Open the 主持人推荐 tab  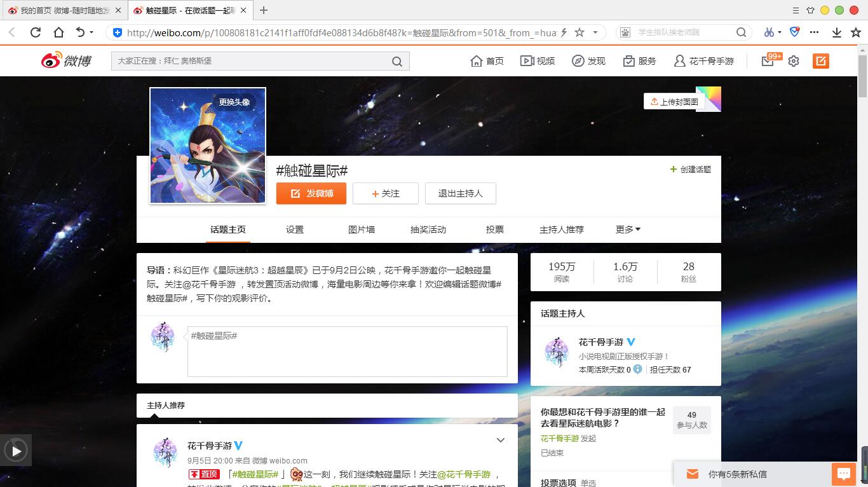point(562,230)
